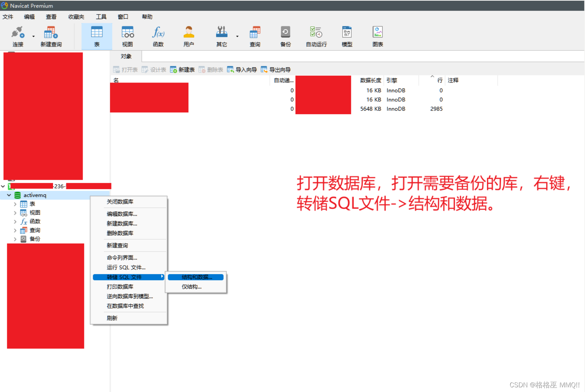The height and width of the screenshot is (392, 585).
Task: Open the 查询 (Query) toolbar icon
Action: coord(255,32)
